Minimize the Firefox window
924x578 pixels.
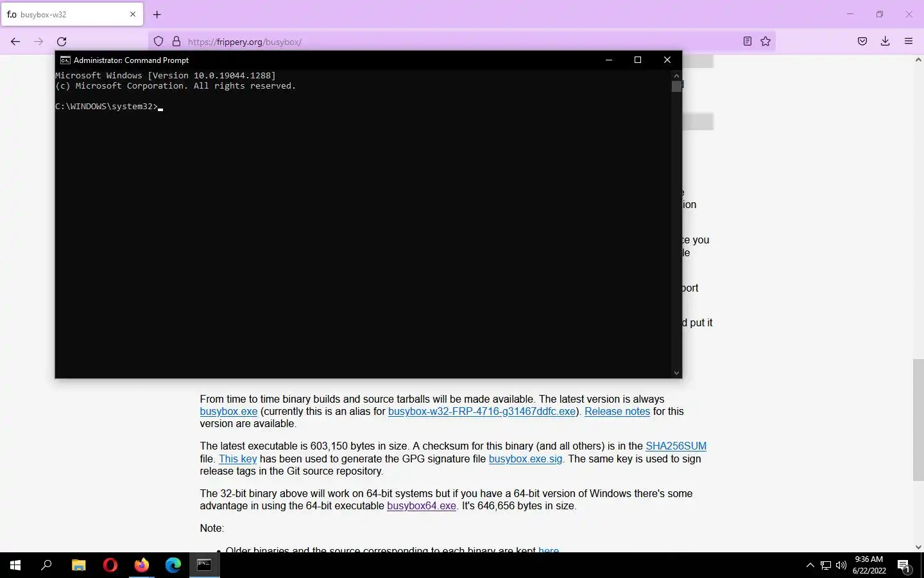click(x=850, y=14)
